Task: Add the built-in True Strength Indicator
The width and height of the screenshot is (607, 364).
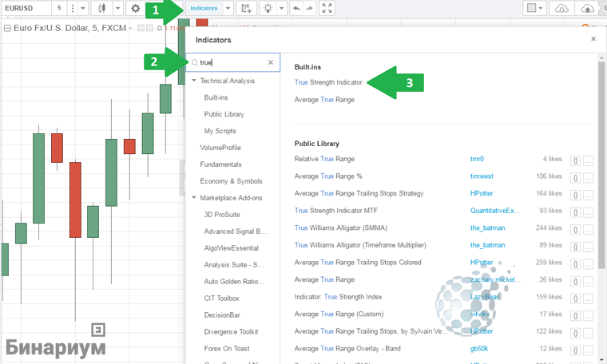Action: pos(328,82)
